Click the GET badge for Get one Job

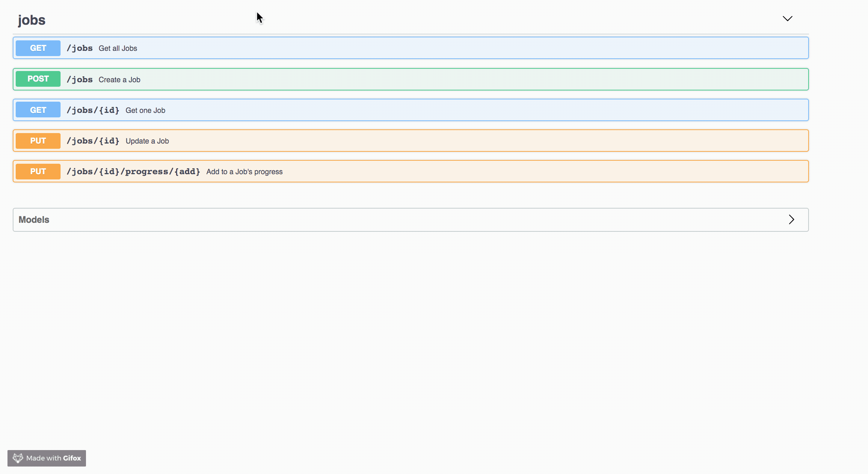(38, 110)
